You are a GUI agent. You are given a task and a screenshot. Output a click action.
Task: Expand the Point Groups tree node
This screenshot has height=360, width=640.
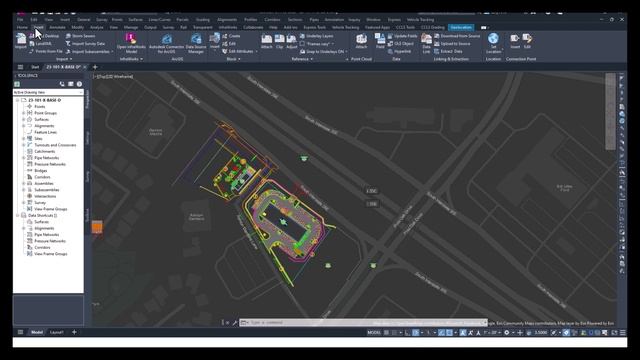[24, 113]
